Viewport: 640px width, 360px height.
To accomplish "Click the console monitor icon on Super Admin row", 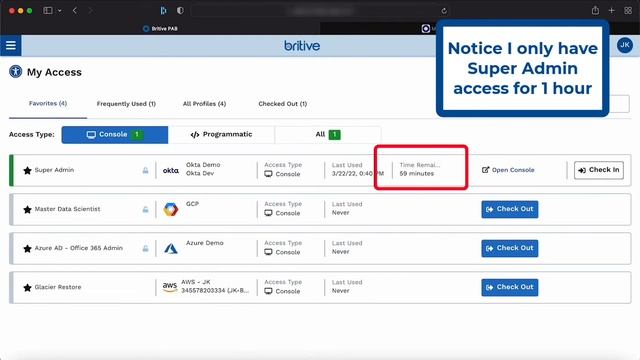I will [268, 174].
